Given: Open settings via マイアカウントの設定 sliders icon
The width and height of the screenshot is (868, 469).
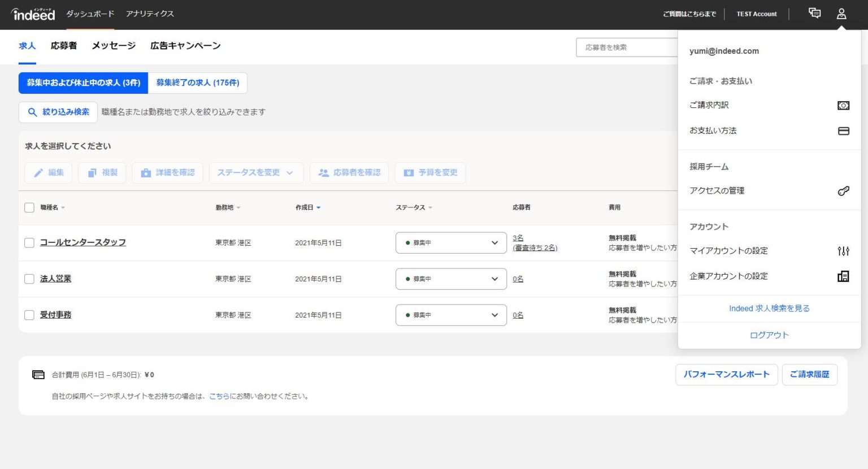Looking at the screenshot, I should (843, 251).
